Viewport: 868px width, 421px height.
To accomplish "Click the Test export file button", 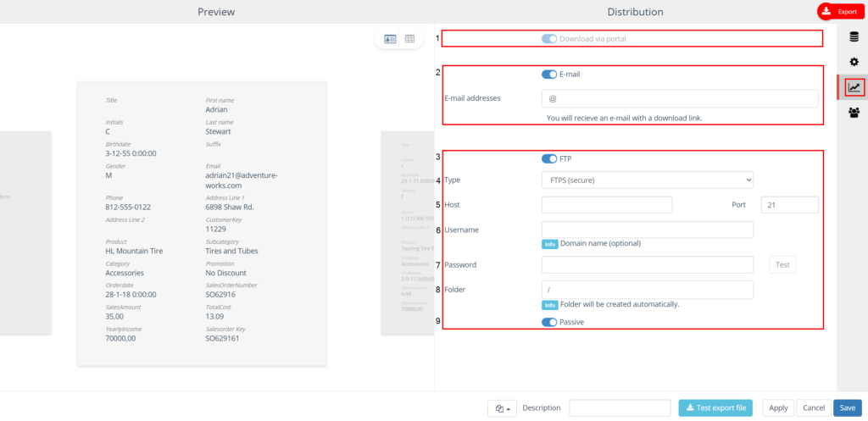I will [x=715, y=408].
